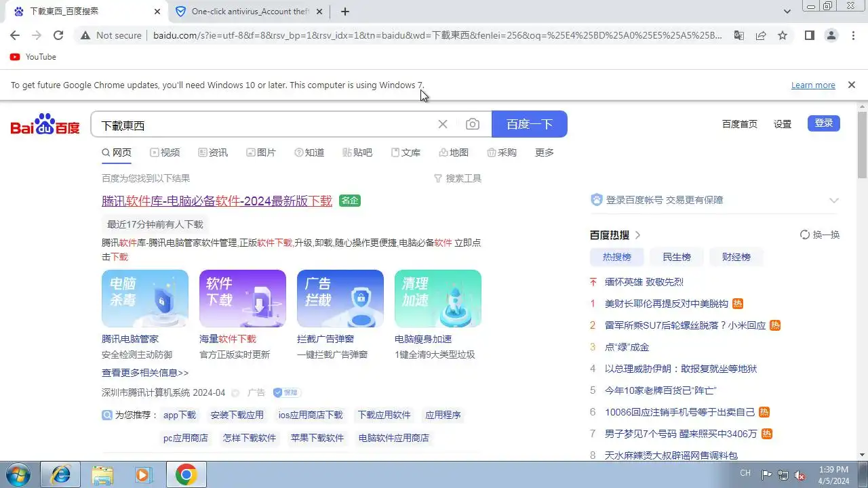Click inside the Baidu search input

(x=264, y=125)
